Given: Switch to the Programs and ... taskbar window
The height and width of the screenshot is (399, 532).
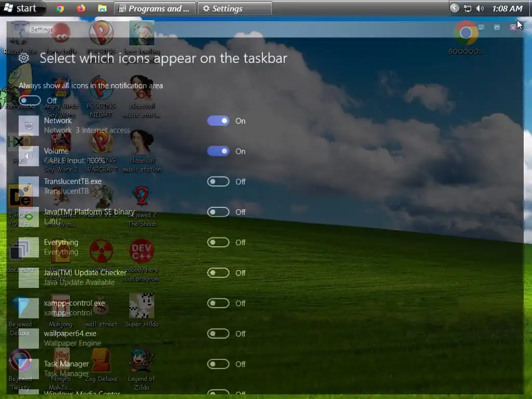Looking at the screenshot, I should (155, 8).
